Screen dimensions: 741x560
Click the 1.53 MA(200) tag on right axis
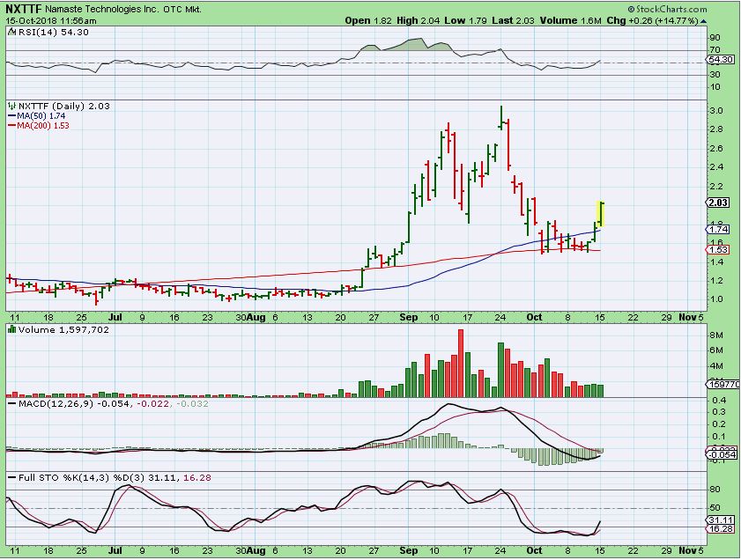tap(718, 250)
